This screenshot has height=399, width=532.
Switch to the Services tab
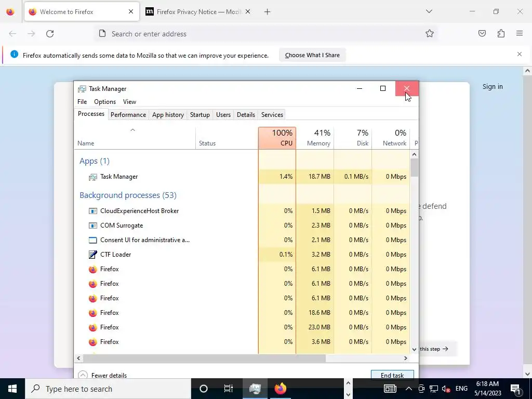tap(272, 115)
